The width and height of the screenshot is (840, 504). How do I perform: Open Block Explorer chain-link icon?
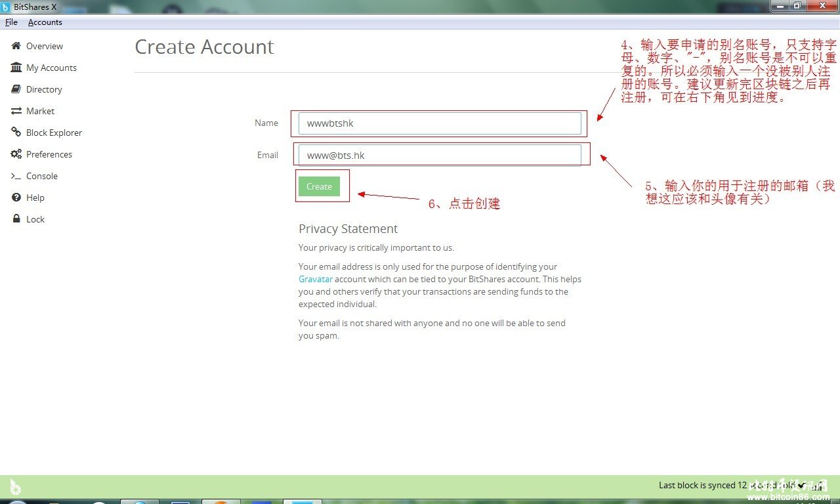[x=16, y=133]
